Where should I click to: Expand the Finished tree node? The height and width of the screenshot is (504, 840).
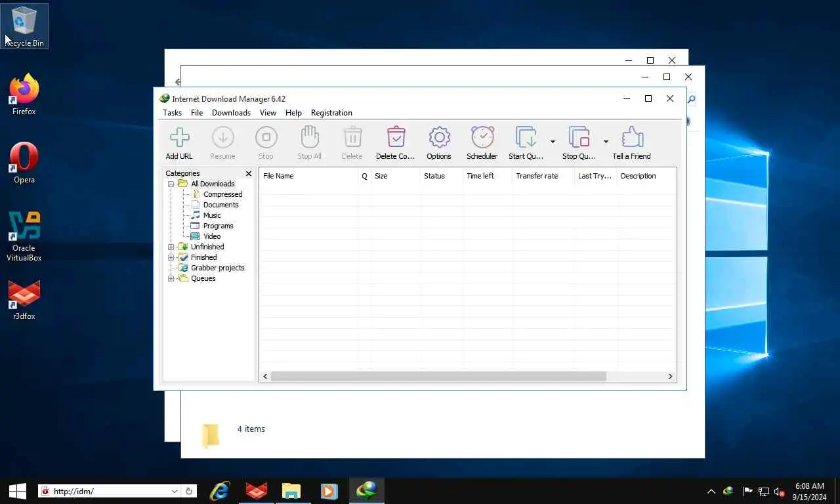(171, 257)
